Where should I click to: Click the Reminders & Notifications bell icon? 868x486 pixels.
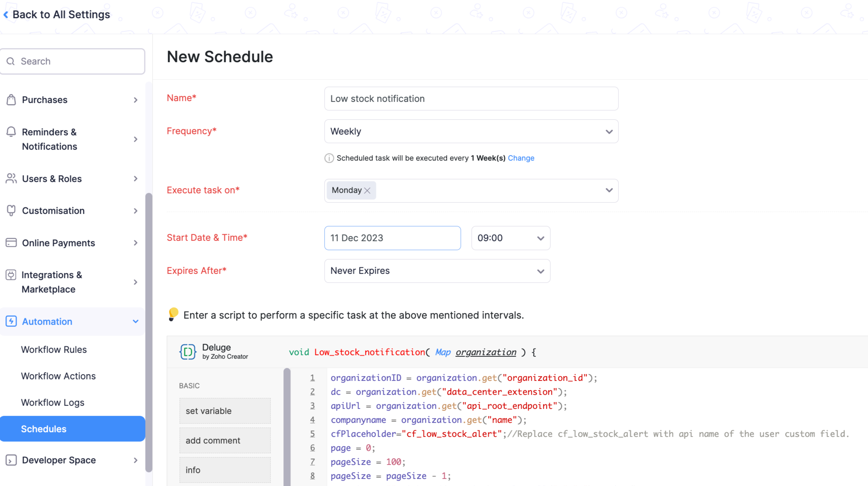click(11, 132)
